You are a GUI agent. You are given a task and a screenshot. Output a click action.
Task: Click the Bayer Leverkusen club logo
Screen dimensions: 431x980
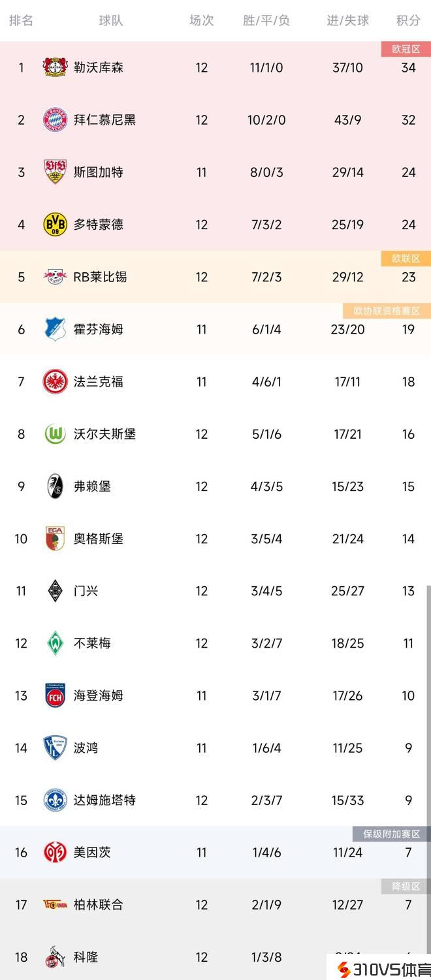(55, 67)
